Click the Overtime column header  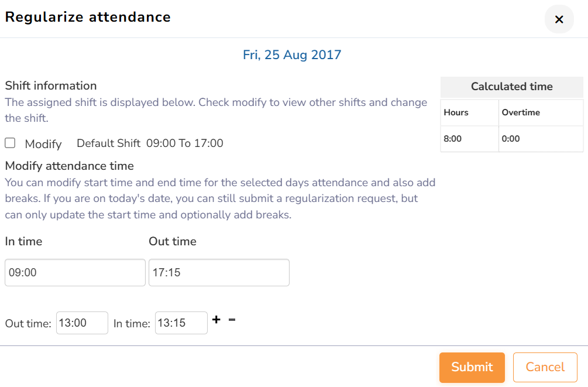(x=521, y=112)
